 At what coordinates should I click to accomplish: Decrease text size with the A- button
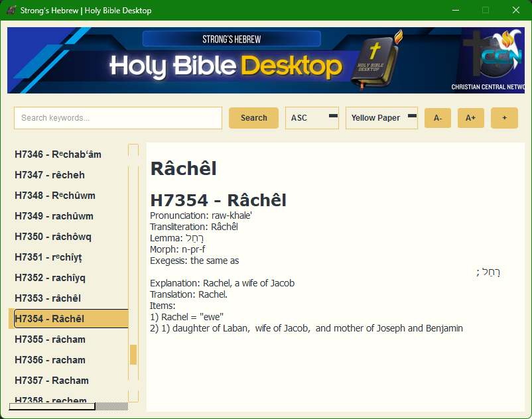437,117
